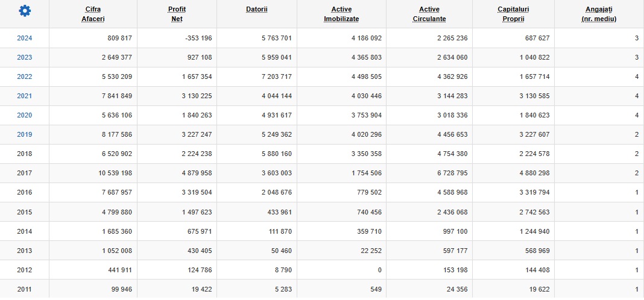644x300 pixels.
Task: Click the 5 530 209 turnover value
Action: (x=116, y=77)
